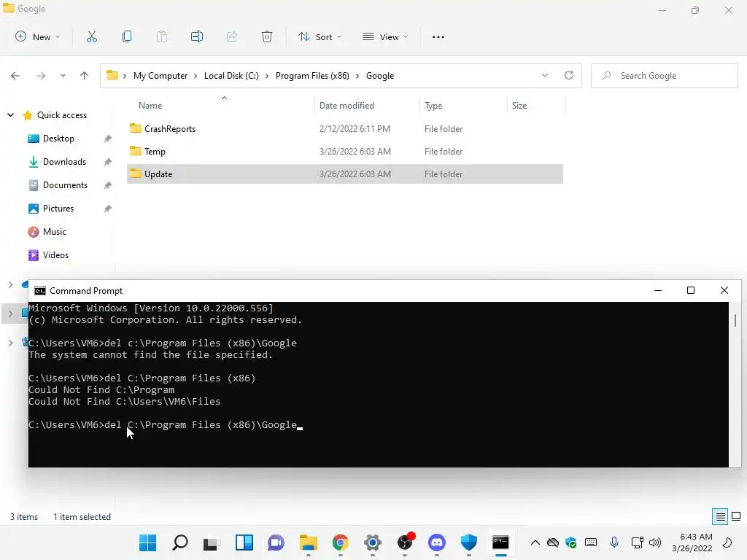Click the Rename icon in toolbar

point(197,36)
